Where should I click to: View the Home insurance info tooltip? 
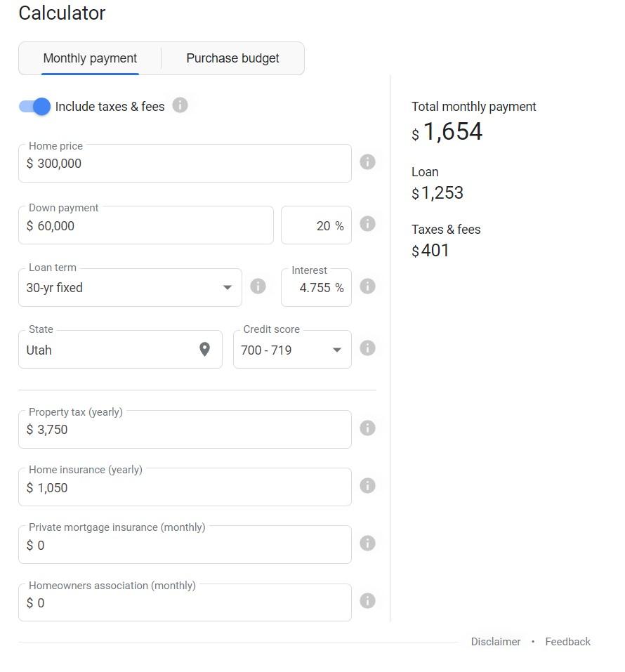click(x=367, y=485)
